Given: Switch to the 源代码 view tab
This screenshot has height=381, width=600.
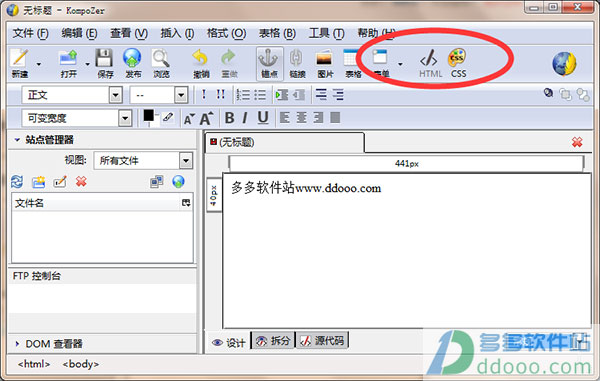Looking at the screenshot, I should coord(322,340).
